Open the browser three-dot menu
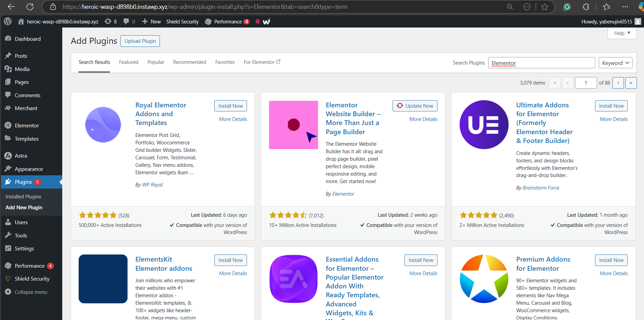This screenshot has width=644, height=320. click(625, 7)
